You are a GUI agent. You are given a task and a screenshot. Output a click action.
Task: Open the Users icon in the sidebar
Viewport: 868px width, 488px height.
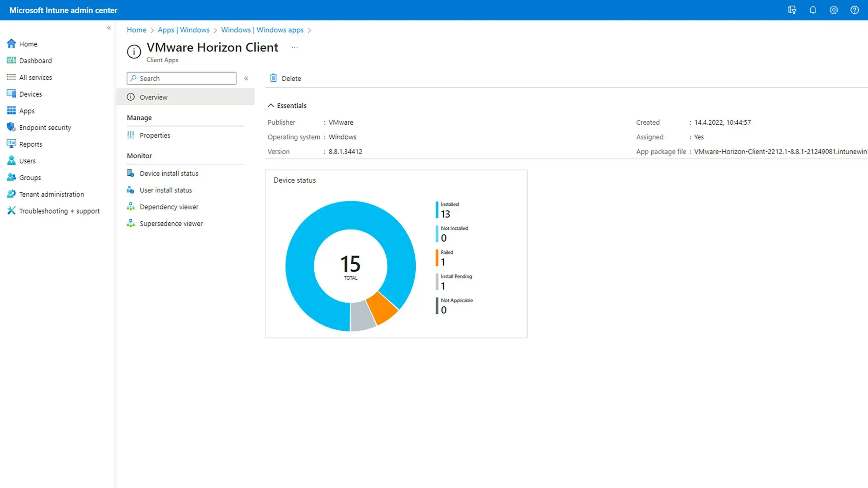[x=11, y=160]
